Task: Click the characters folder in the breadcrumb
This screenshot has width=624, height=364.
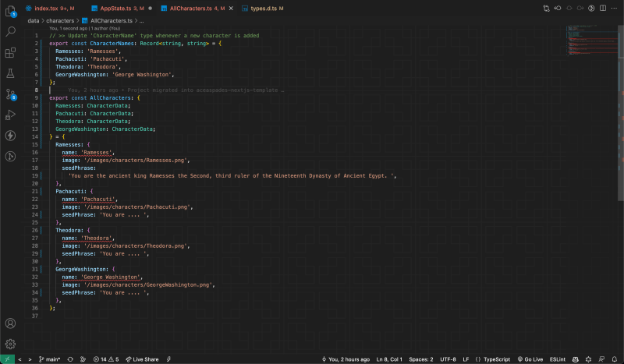Action: click(x=62, y=21)
